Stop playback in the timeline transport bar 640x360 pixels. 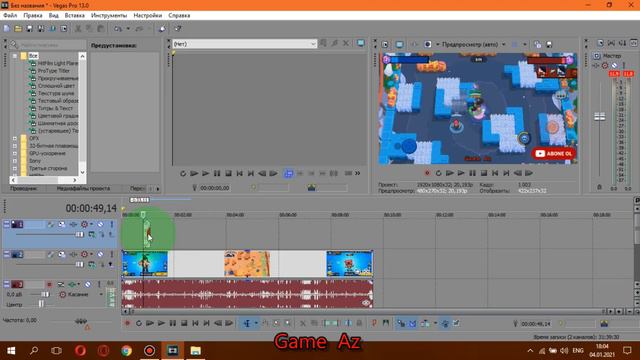(x=184, y=323)
